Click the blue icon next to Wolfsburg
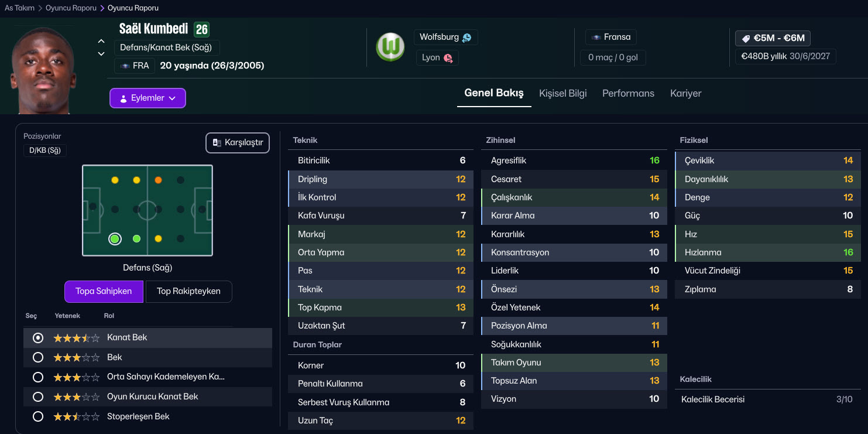 466,37
